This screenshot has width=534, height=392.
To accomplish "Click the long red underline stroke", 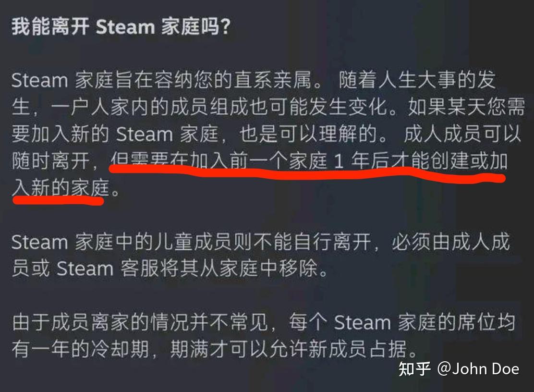I will (306, 172).
